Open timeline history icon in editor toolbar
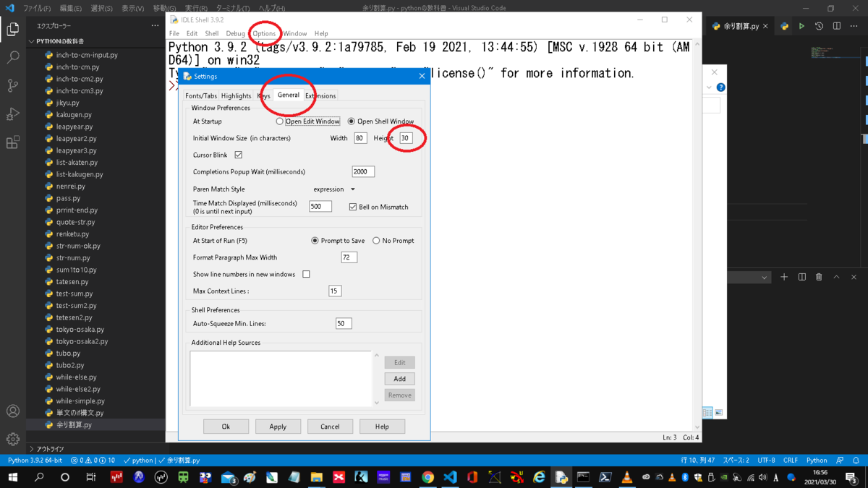Viewport: 868px width, 488px height. [x=819, y=26]
